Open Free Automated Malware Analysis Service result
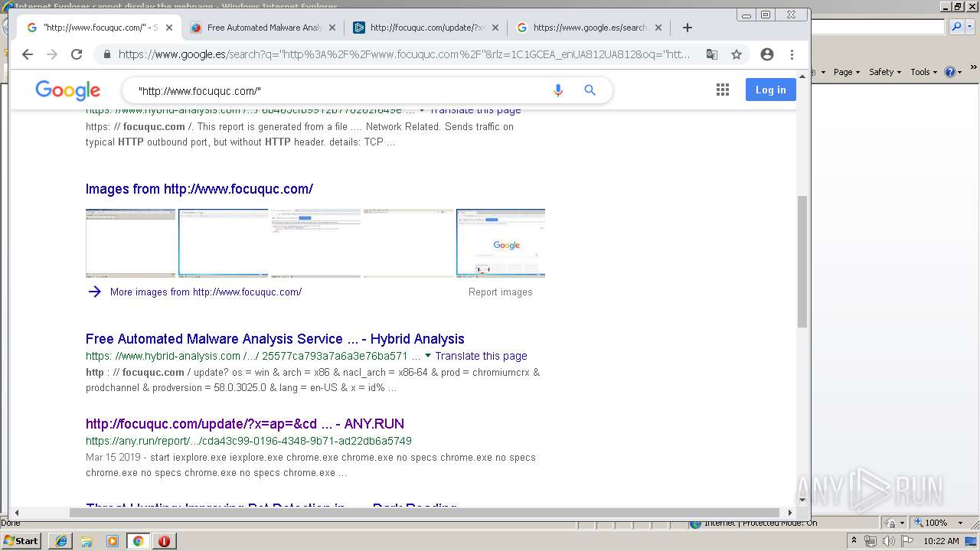980x551 pixels. [275, 339]
